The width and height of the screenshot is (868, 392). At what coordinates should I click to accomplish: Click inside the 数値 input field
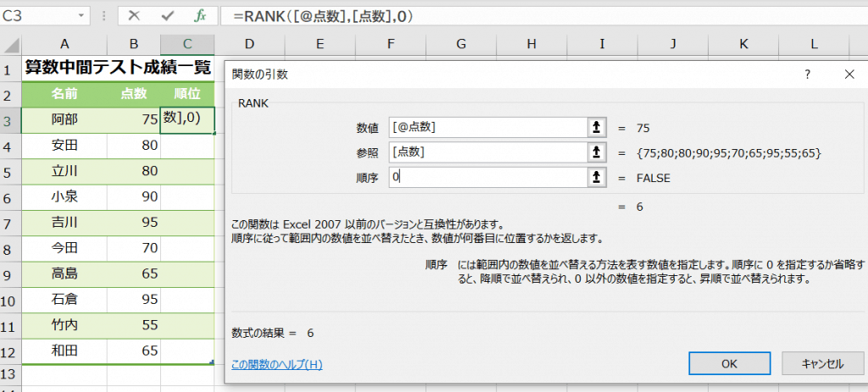click(x=487, y=127)
